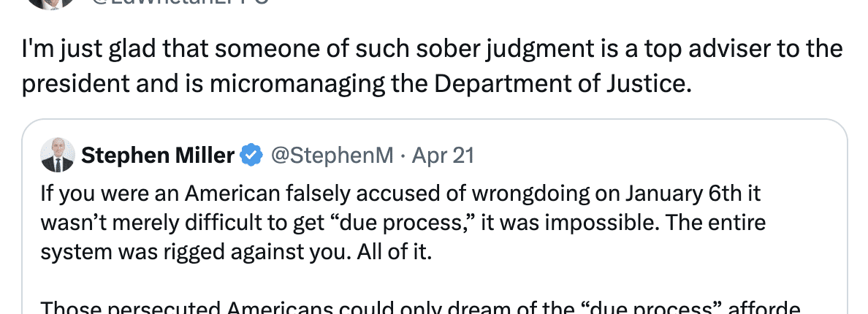
Task: Open the Apr 21 timestamp permalink
Action: click(443, 156)
